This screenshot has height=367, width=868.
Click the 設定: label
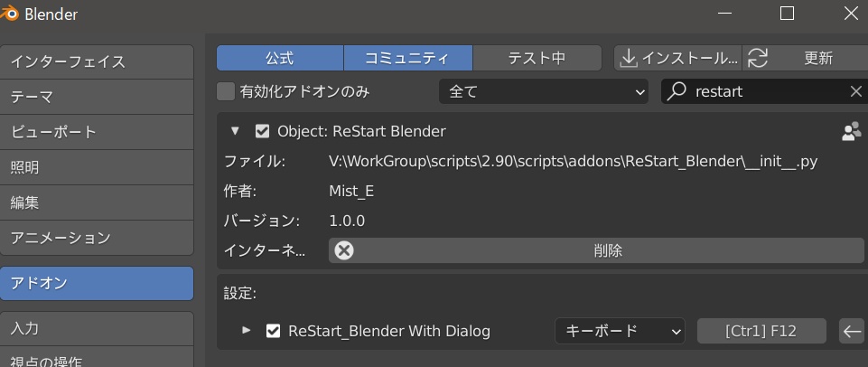coord(239,294)
